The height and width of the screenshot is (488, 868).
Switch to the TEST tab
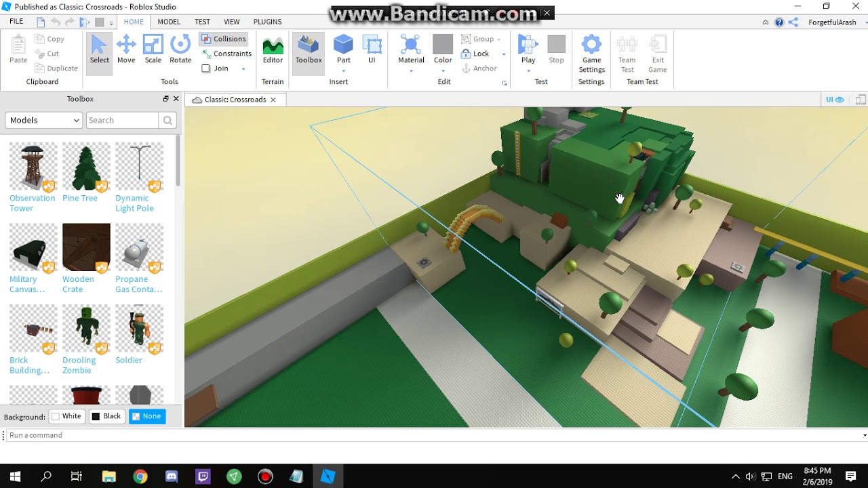202,22
